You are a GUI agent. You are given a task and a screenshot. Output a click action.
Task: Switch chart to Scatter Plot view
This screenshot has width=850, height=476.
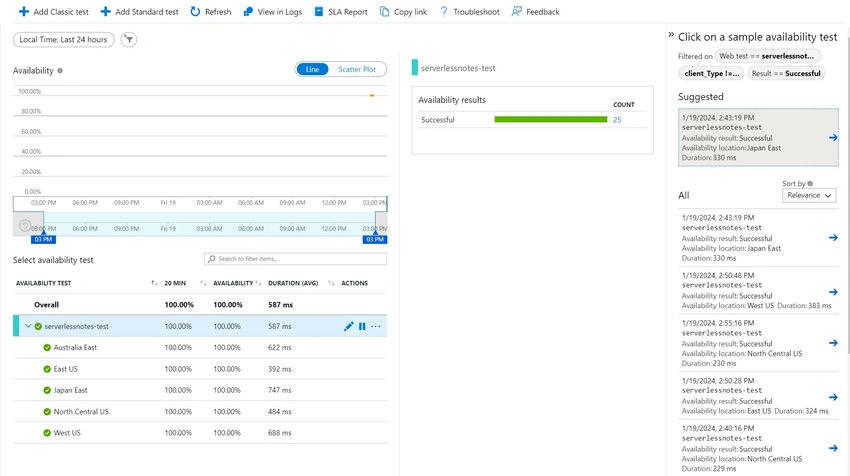coord(357,69)
